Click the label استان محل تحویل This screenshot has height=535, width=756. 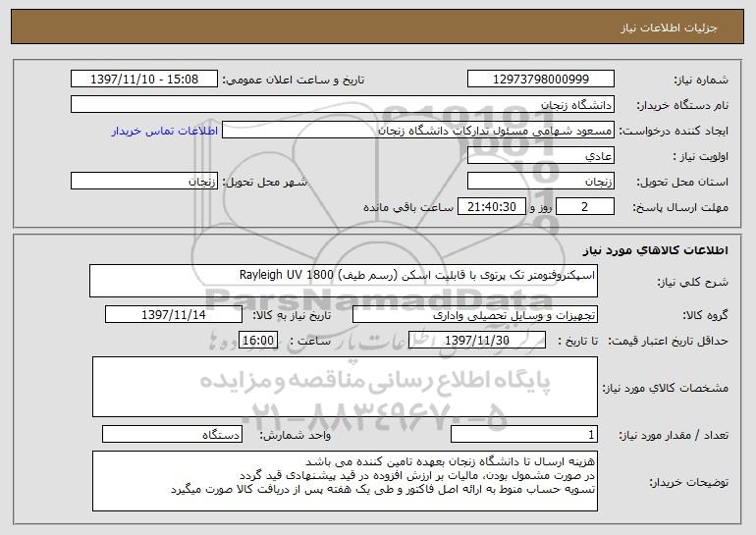pyautogui.click(x=682, y=182)
